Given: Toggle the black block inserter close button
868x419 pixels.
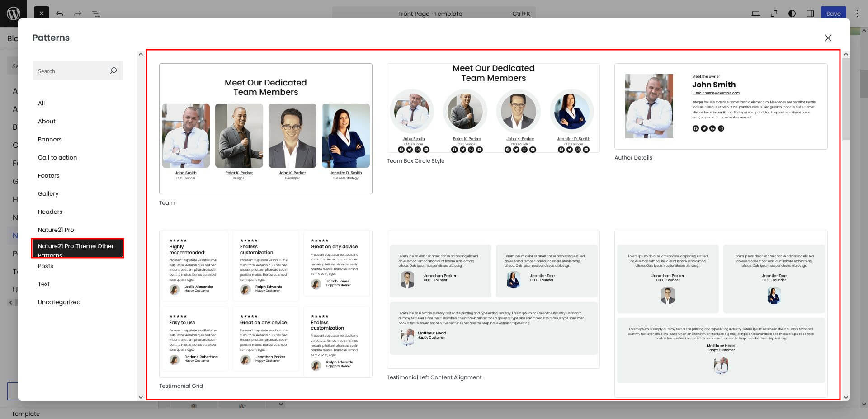Looking at the screenshot, I should (x=41, y=14).
